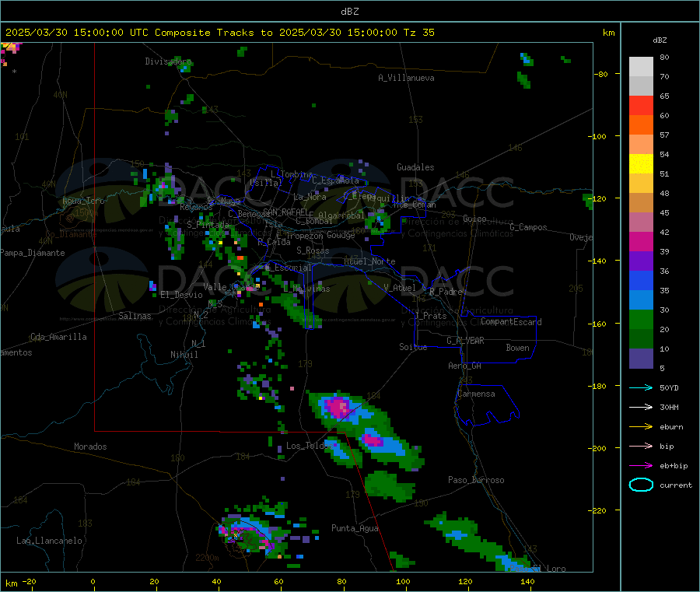
Task: Click the magenta eb+bip arrow in legend
Action: pyautogui.click(x=641, y=466)
